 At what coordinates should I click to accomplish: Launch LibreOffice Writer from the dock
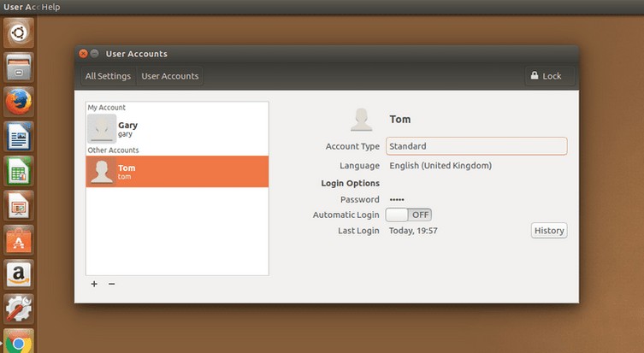coord(19,136)
